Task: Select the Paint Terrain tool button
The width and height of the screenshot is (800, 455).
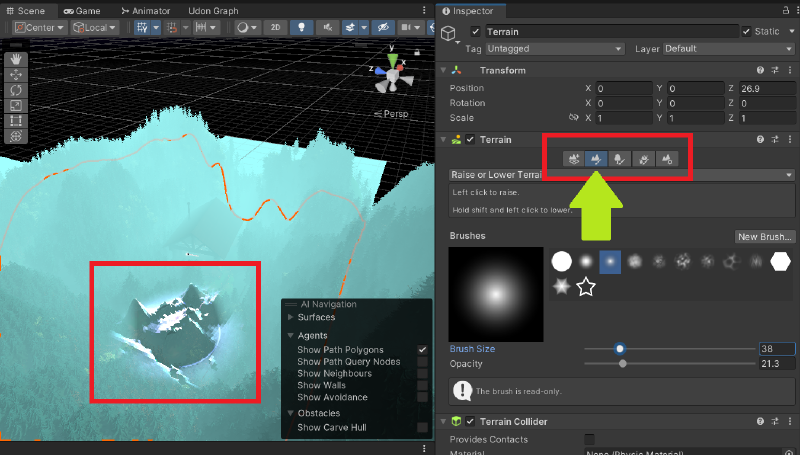Action: coord(597,158)
